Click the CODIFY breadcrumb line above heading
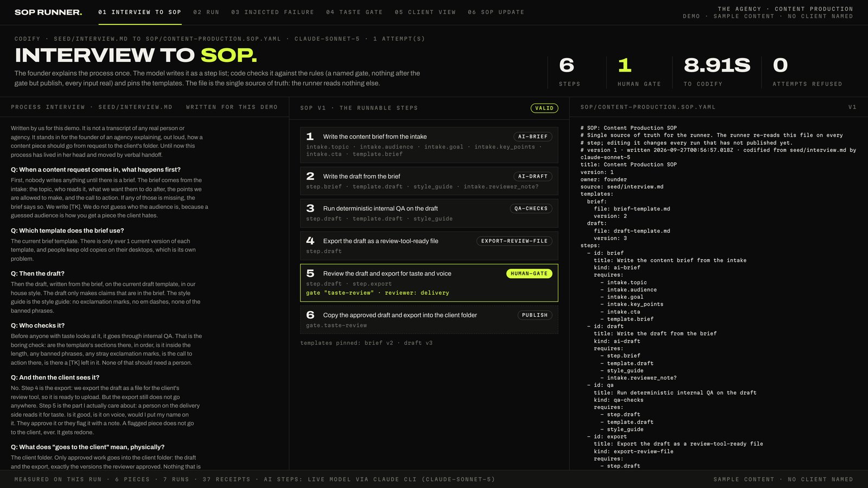Screen dimensions: 868x488 220,39
